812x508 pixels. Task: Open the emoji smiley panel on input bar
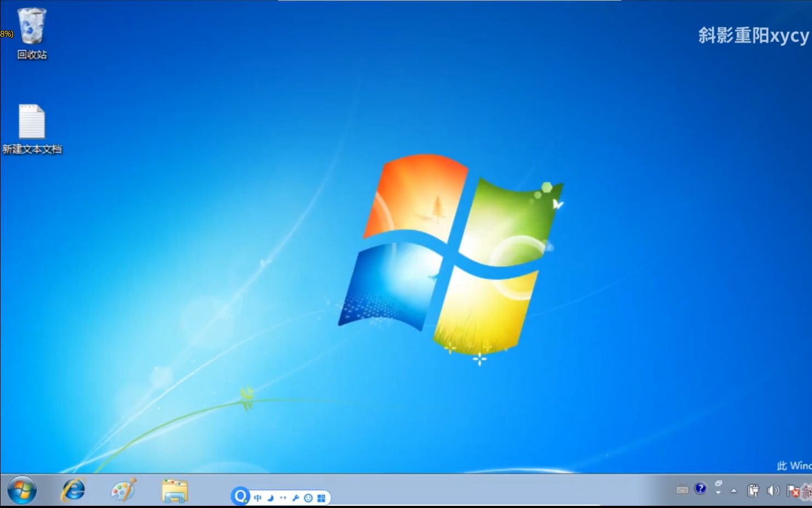coord(309,498)
